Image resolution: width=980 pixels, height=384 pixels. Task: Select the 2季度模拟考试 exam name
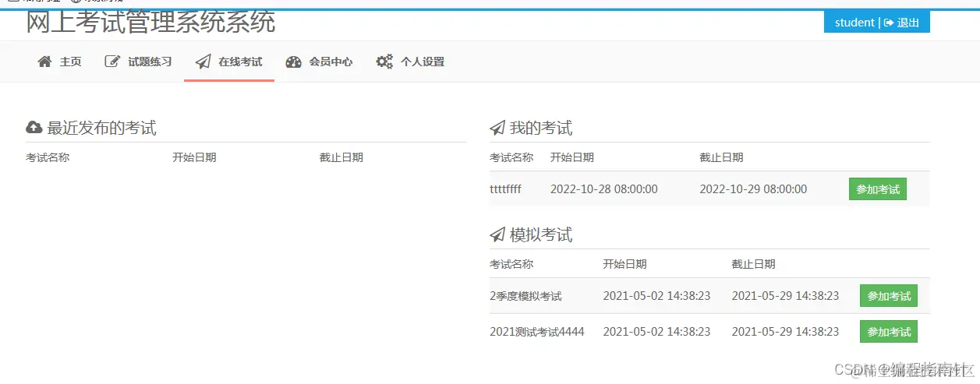coord(525,296)
